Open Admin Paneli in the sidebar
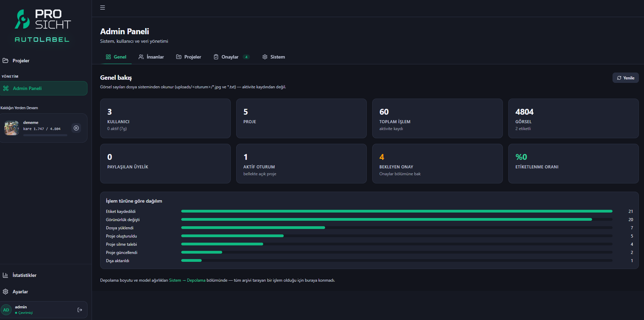 click(44, 88)
